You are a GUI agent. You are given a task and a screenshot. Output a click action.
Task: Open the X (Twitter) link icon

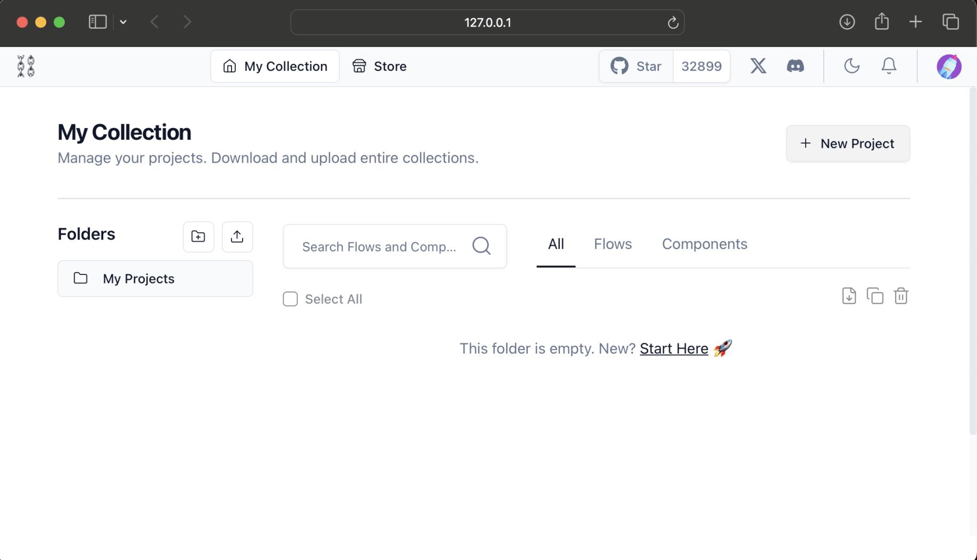[758, 66]
